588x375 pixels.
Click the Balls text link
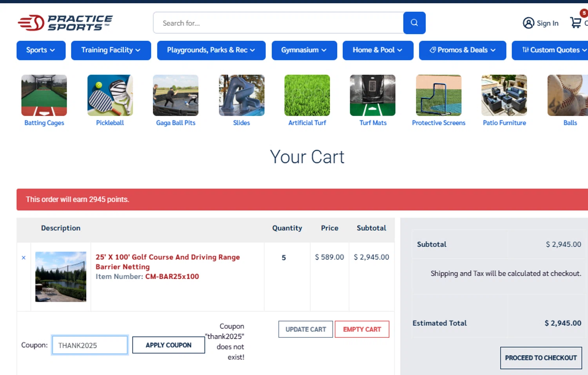[x=570, y=123]
